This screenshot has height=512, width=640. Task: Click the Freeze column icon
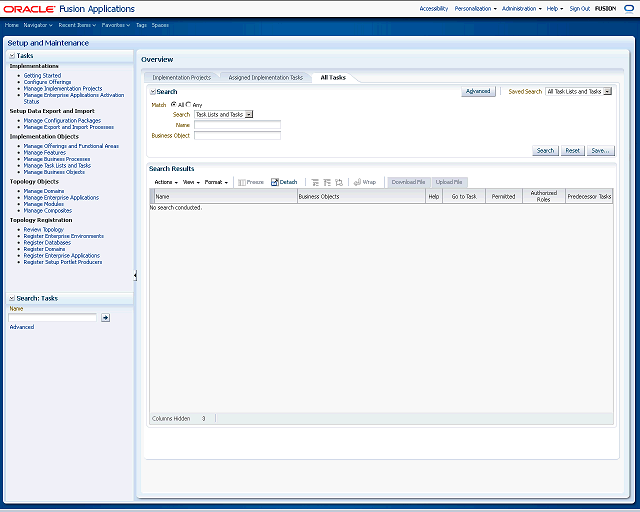tap(242, 182)
